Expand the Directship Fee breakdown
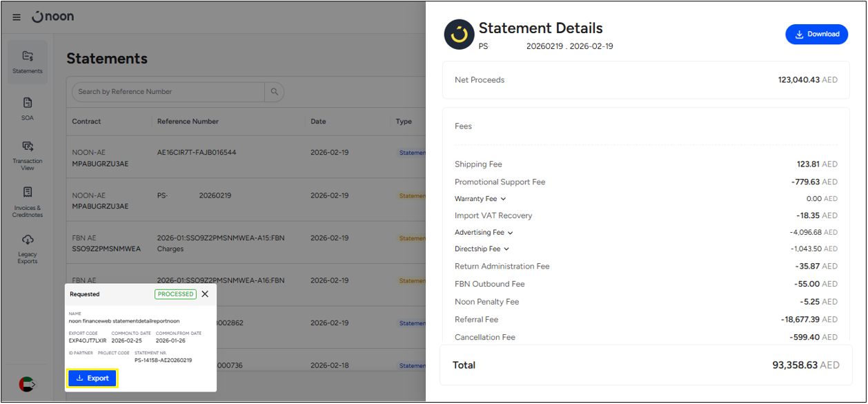Screen dimensions: 868x404 pyautogui.click(x=506, y=249)
